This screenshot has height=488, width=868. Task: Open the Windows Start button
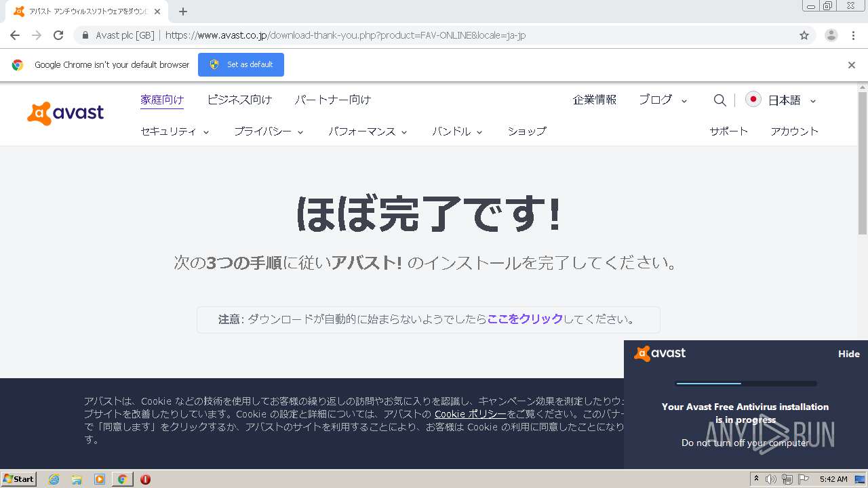click(x=19, y=479)
